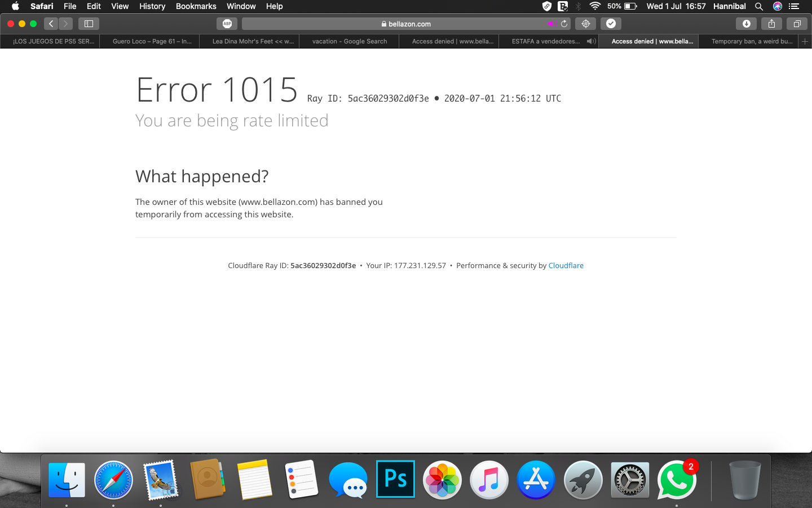
Task: Open Photoshop from the dock
Action: (395, 479)
